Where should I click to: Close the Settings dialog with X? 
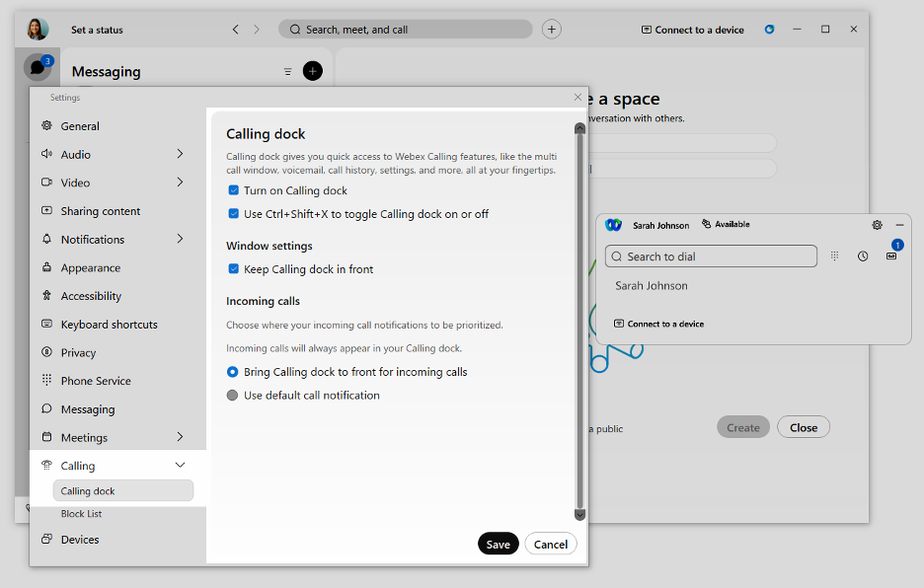577,98
